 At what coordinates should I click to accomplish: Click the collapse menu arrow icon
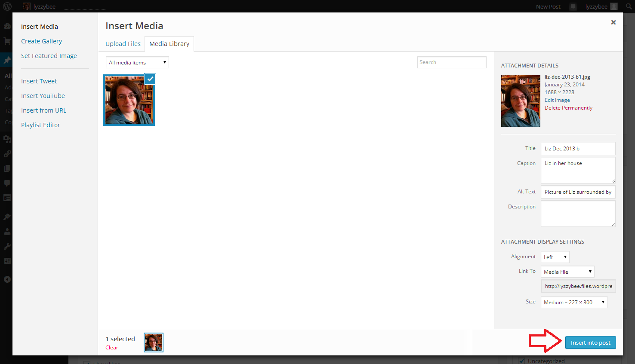point(7,279)
